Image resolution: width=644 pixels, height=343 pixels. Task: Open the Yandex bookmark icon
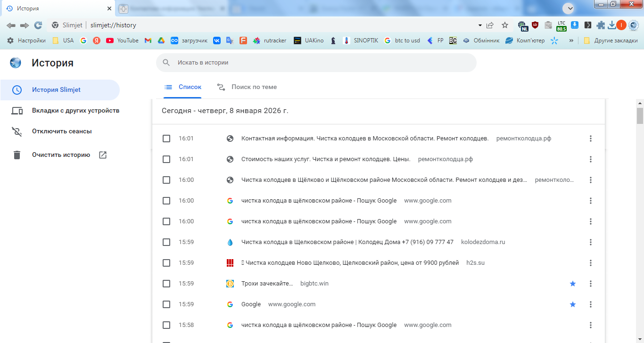tap(97, 41)
